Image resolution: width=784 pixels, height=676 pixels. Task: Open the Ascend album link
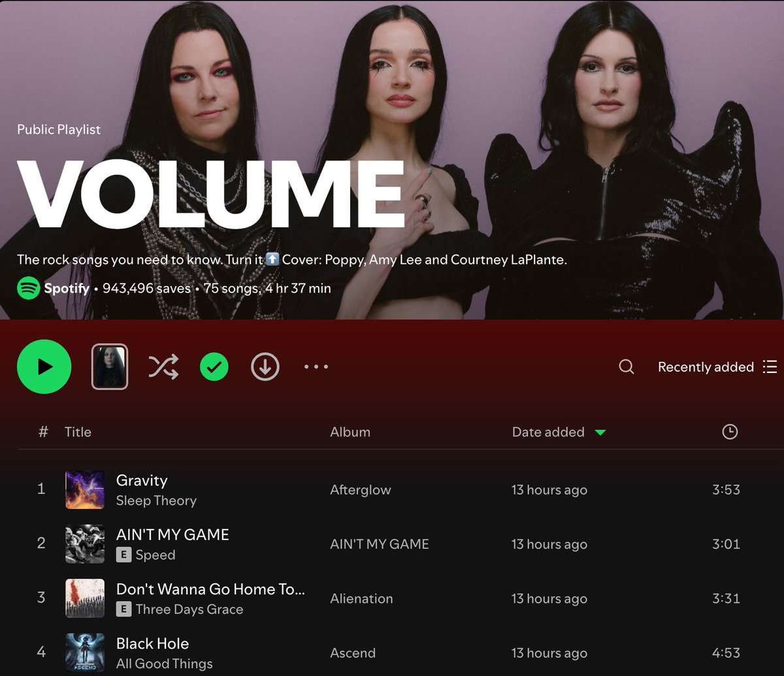[353, 652]
